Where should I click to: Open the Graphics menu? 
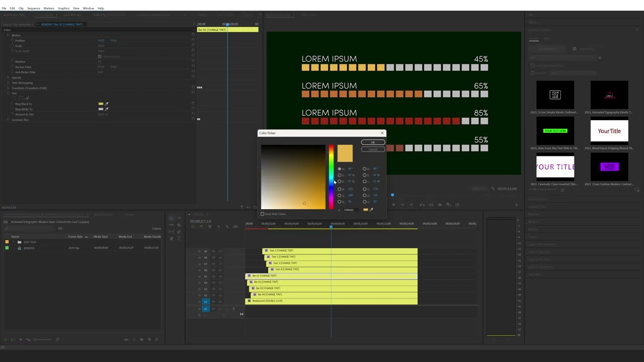tap(63, 8)
